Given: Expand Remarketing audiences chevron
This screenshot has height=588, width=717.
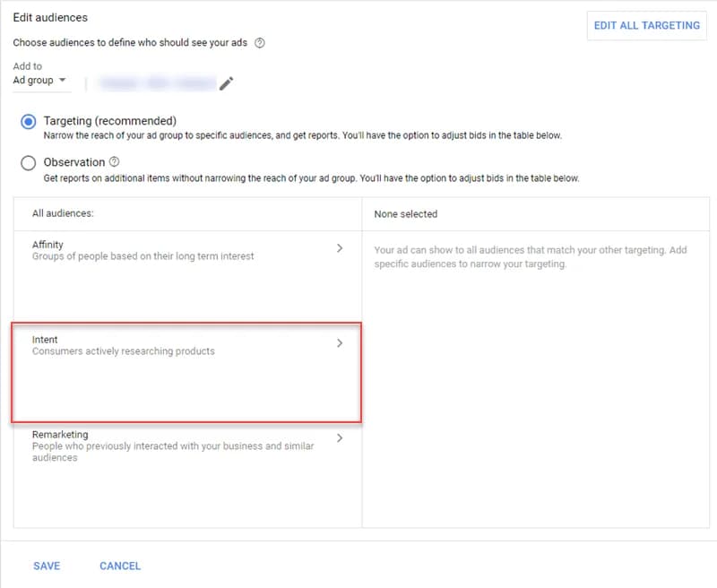Looking at the screenshot, I should point(340,438).
